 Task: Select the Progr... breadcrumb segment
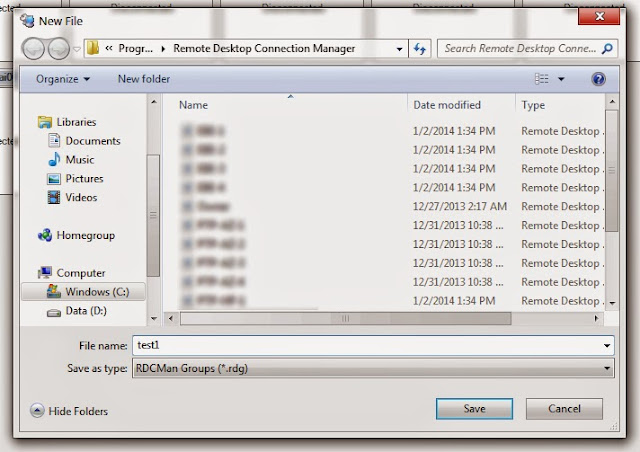click(136, 49)
